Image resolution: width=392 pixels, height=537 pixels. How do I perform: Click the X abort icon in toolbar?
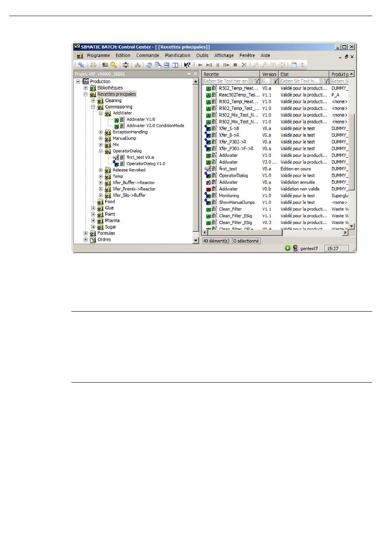244,65
